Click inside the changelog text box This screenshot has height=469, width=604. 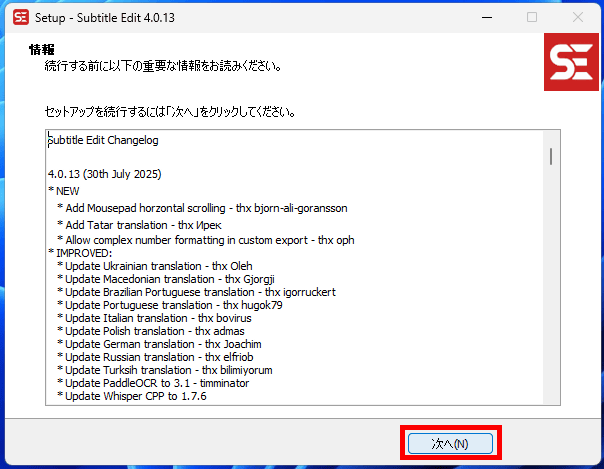tap(303, 267)
